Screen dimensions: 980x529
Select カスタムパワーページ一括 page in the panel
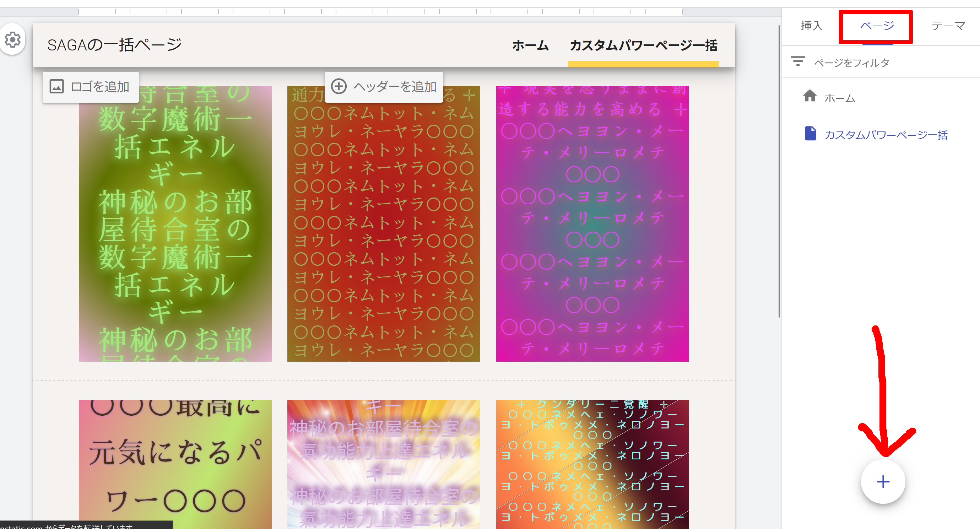(x=886, y=135)
